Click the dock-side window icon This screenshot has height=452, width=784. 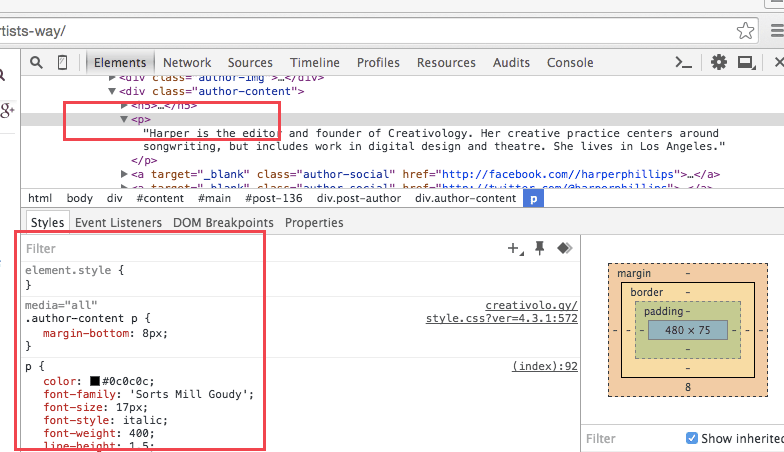(x=745, y=62)
